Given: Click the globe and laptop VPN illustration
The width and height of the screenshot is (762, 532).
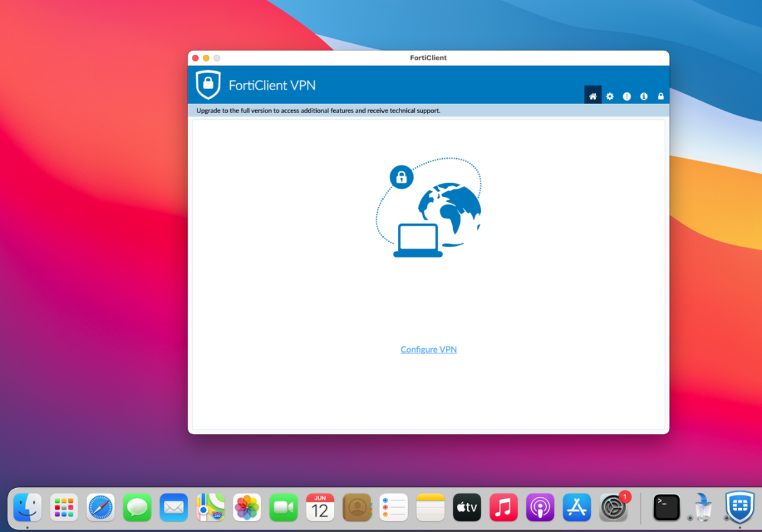Looking at the screenshot, I should pos(429,208).
